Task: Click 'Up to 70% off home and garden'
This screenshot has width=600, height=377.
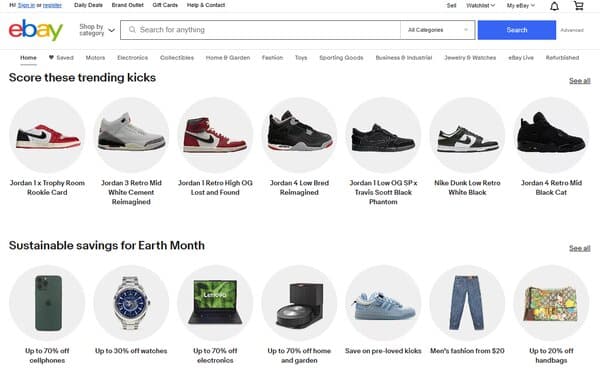Action: pos(299,356)
